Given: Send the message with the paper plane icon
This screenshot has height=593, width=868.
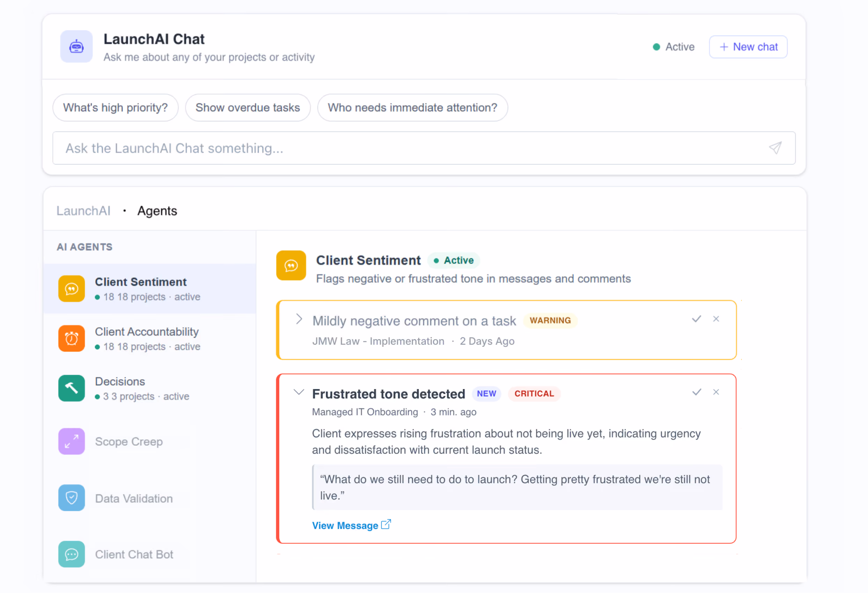Looking at the screenshot, I should point(775,148).
